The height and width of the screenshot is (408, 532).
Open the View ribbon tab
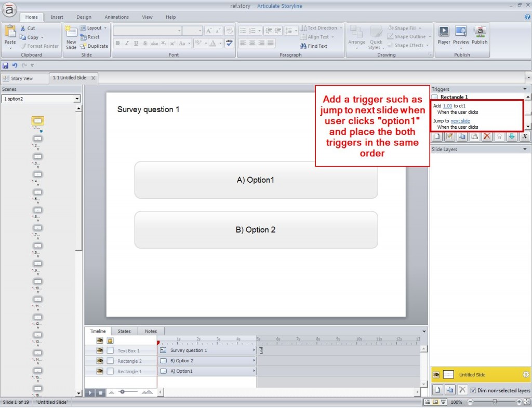click(x=147, y=17)
